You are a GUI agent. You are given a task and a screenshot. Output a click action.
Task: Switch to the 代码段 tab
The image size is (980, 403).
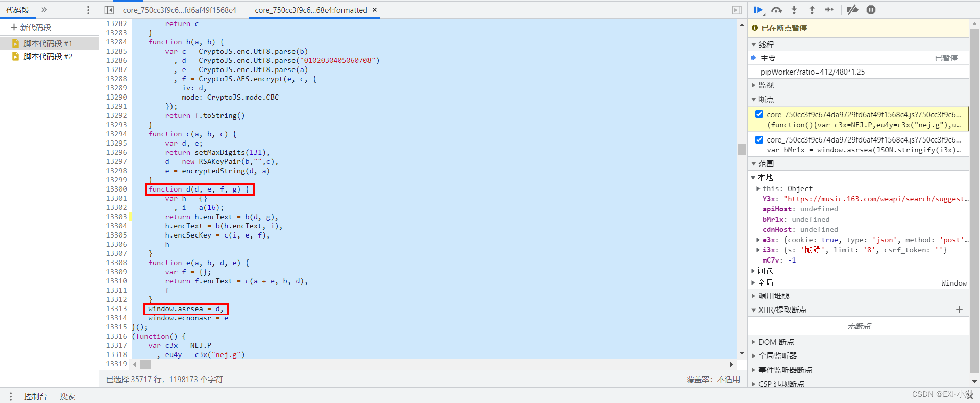[18, 10]
